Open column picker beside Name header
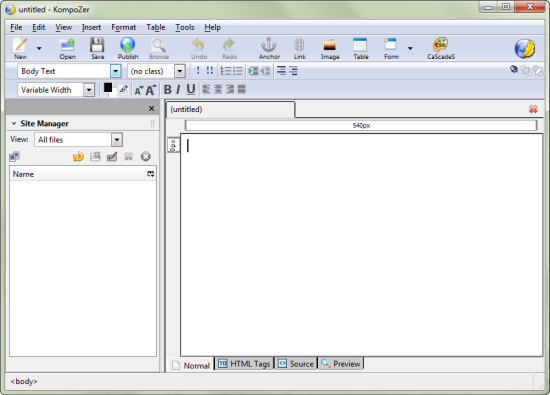 [150, 174]
